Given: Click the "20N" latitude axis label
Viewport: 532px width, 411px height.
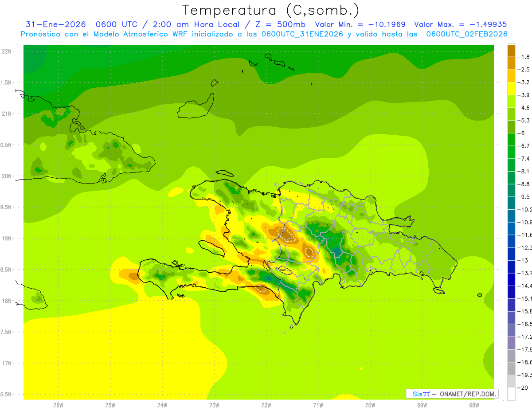Looking at the screenshot, I should (7, 176).
